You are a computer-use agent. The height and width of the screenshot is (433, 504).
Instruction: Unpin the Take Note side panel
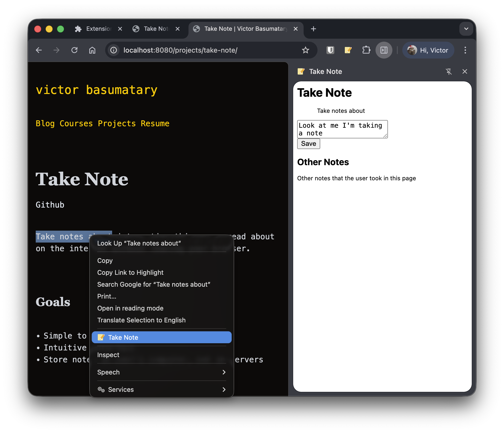click(x=449, y=71)
